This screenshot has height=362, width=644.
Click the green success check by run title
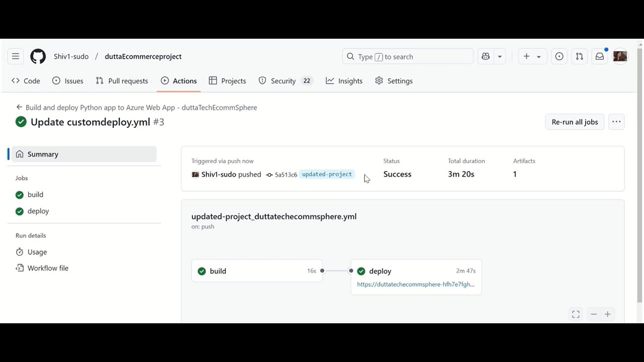21,122
